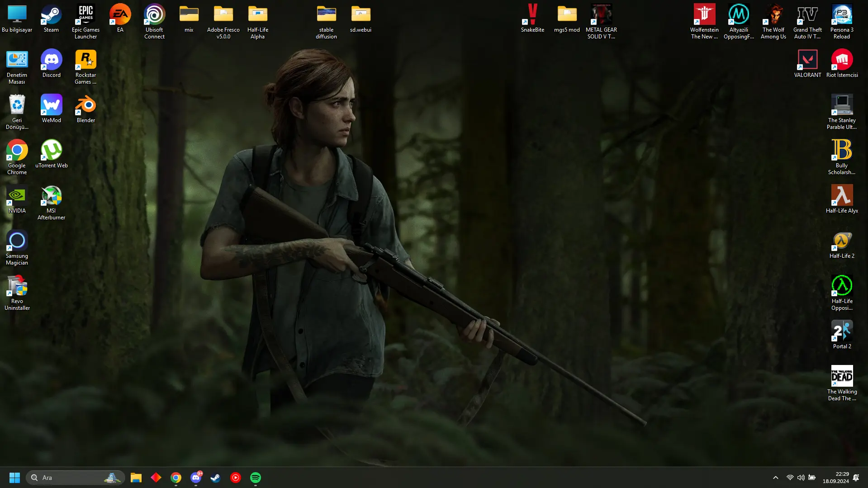Select the mix folder
Viewport: 868px width, 488px height.
point(189,19)
